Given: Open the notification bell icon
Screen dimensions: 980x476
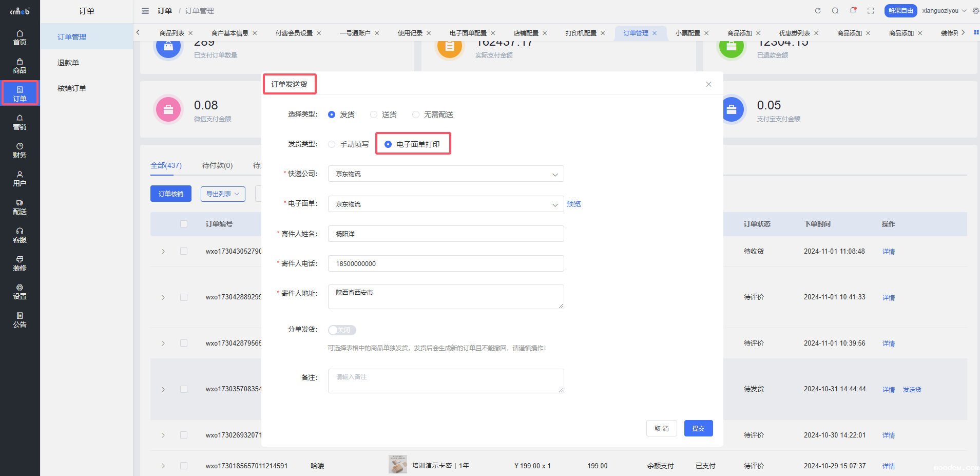Looking at the screenshot, I should pyautogui.click(x=853, y=11).
